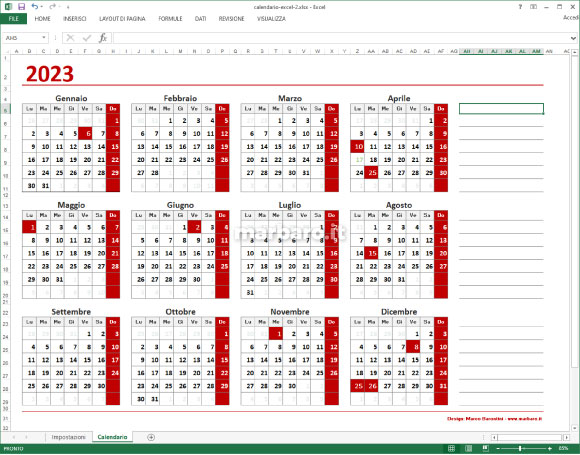Screen dimensions: 580x455
Task: Switch to Page Layout view icon
Action: pos(468,448)
